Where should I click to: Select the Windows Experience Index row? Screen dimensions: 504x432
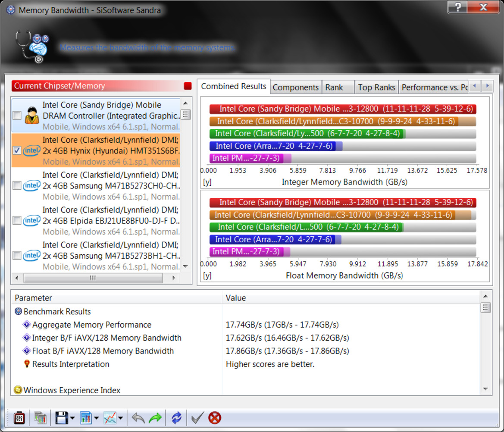click(x=246, y=390)
